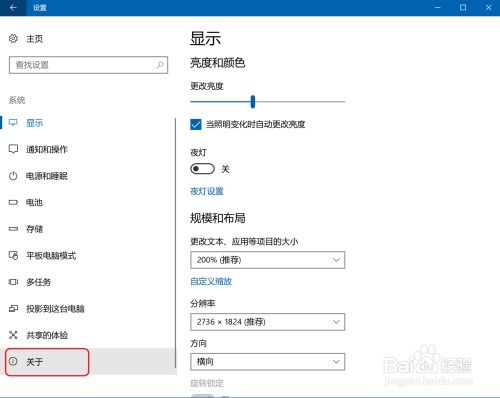The height and width of the screenshot is (398, 500).
Task: Click the 平板电脑模式 tablet icon
Action: click(x=13, y=255)
